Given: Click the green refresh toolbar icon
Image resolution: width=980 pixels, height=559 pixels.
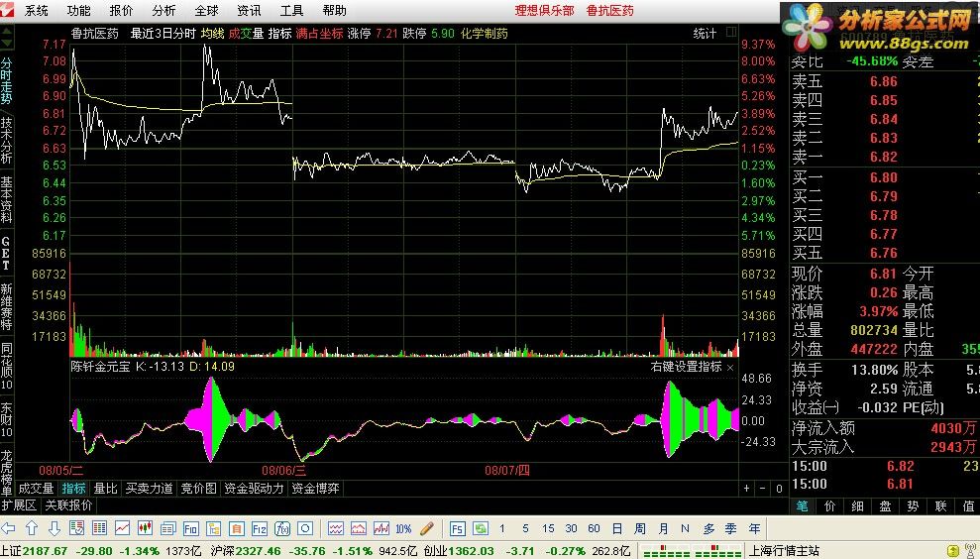Looking at the screenshot, I should pos(480,528).
